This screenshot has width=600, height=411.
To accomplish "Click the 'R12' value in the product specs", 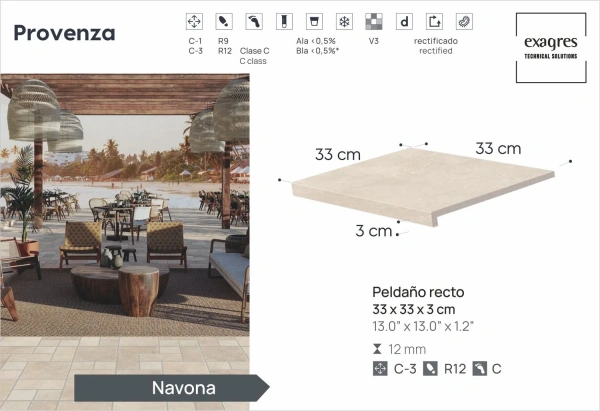I will (455, 369).
